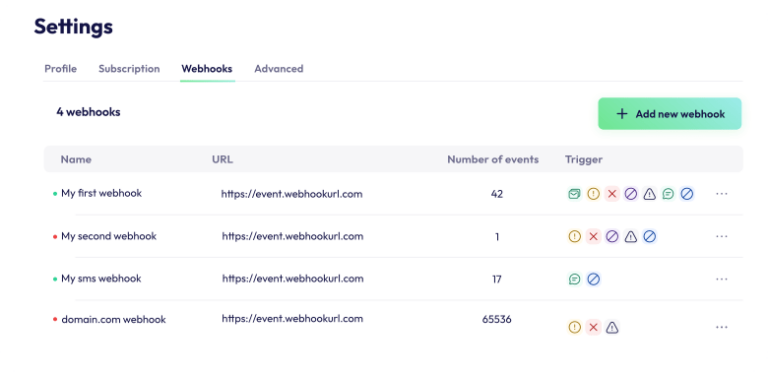Image resolution: width=768 pixels, height=372 pixels.
Task: Click blue blocked-circle icon in My sms webhook row
Action: point(593,279)
